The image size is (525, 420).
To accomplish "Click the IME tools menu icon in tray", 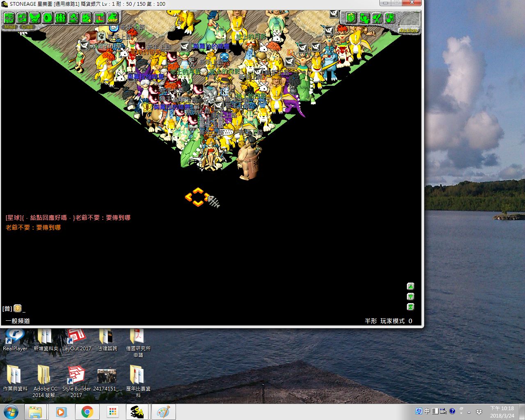I will coord(443,411).
